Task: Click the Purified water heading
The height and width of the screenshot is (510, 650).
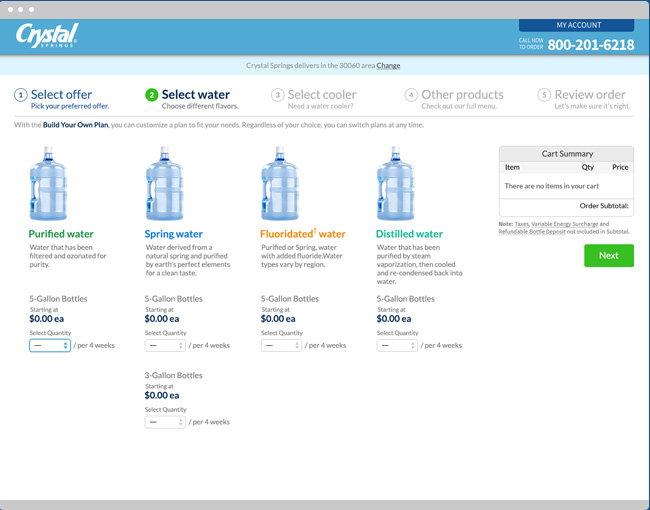Action: pos(61,234)
